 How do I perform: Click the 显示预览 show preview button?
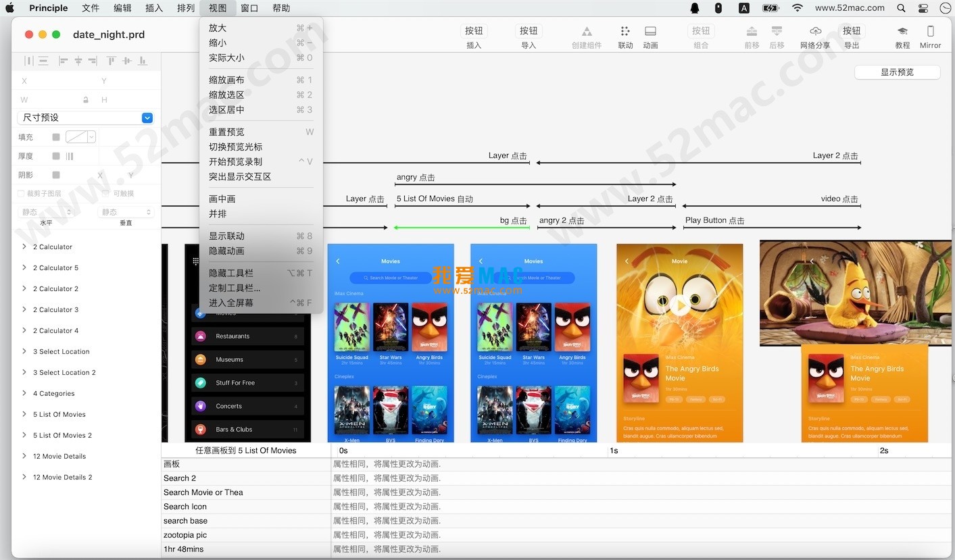coord(897,72)
